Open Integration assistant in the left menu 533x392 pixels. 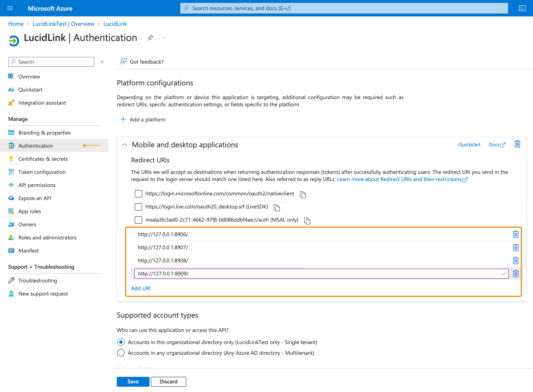[x=42, y=103]
